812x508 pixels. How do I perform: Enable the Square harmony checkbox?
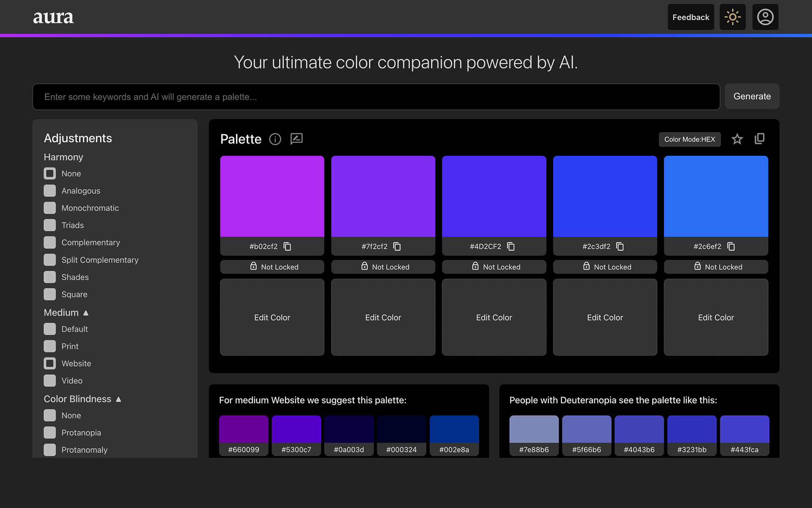50,294
